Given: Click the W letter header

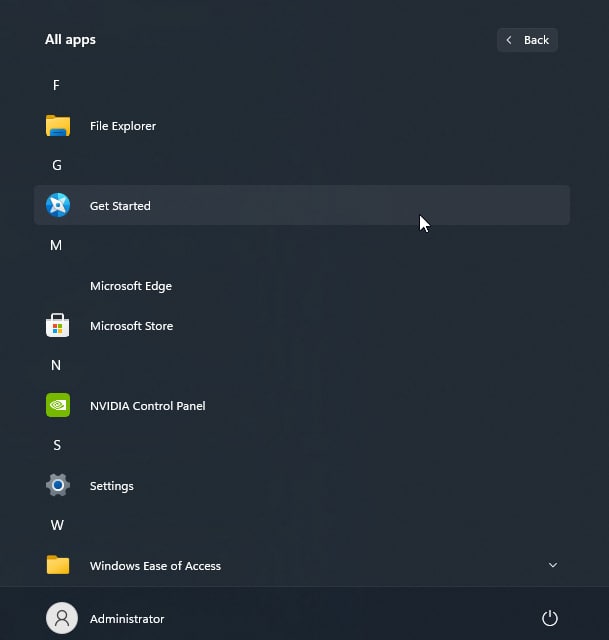Looking at the screenshot, I should [x=57, y=525].
